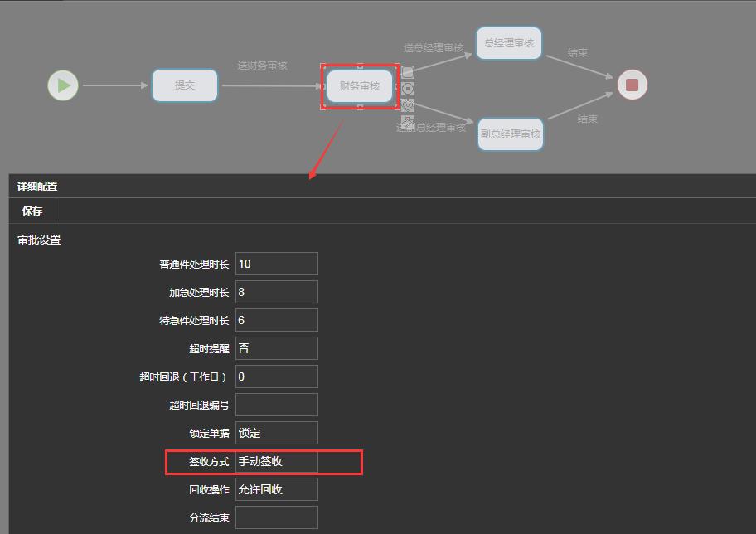Viewport: 756px width, 534px height.
Task: Click the add-gateway diamond icon beside 财务审核
Action: (x=408, y=105)
